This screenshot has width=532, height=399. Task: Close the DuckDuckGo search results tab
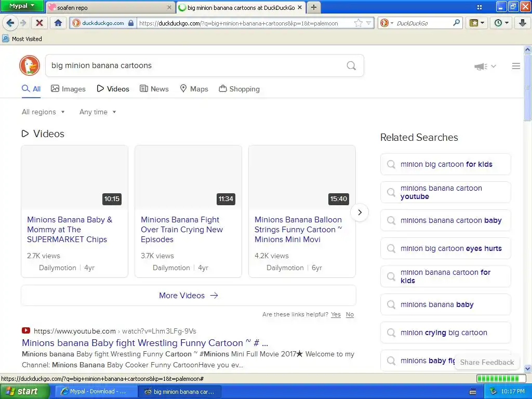point(300,7)
